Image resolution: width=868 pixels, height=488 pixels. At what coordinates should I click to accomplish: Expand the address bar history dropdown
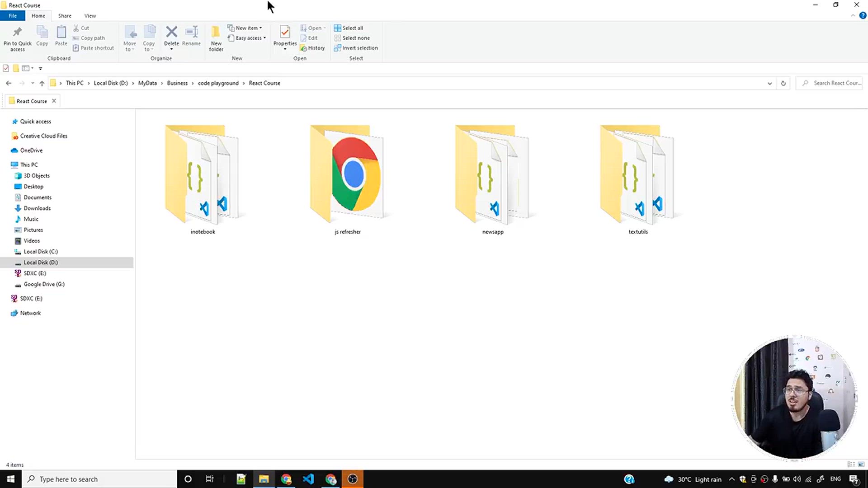click(x=769, y=83)
